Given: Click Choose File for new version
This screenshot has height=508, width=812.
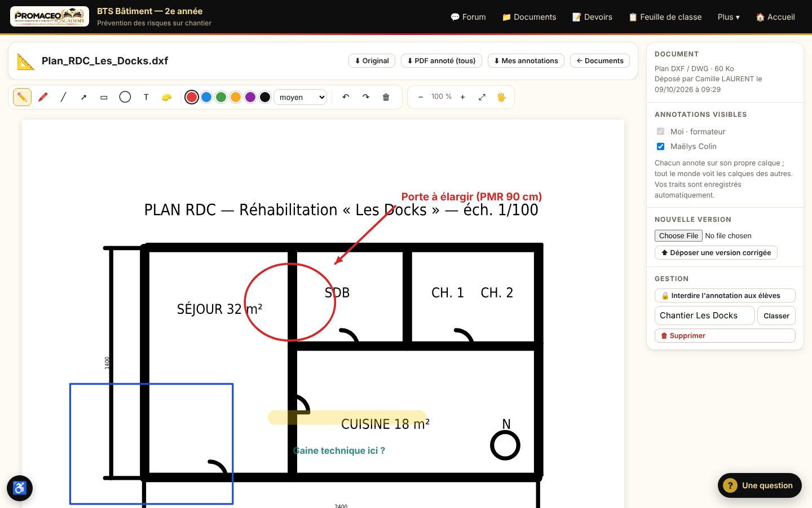Looking at the screenshot, I should point(679,236).
